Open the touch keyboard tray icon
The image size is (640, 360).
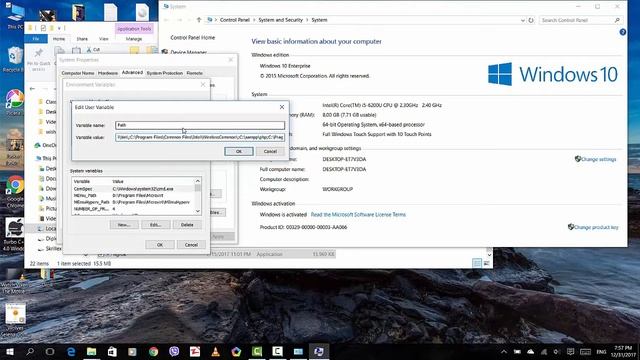(585, 352)
